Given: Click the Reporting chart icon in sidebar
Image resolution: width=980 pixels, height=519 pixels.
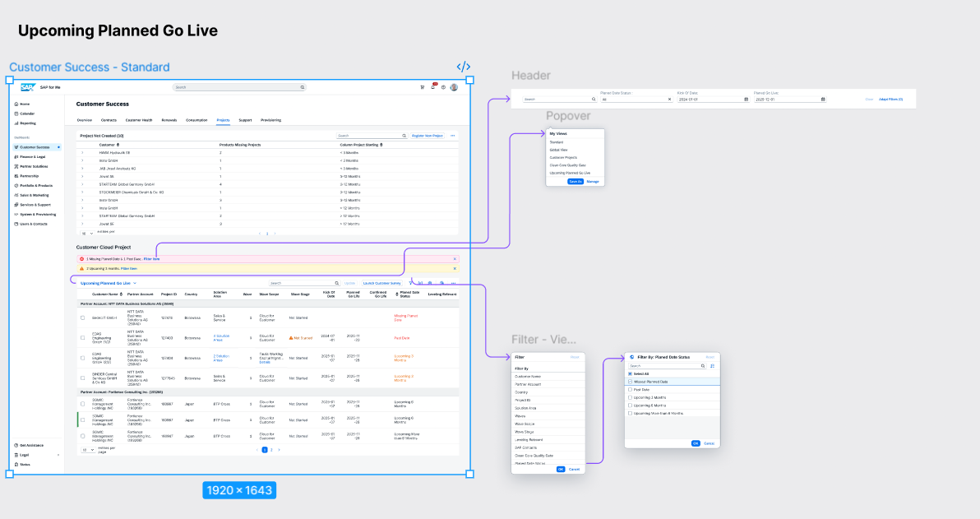Looking at the screenshot, I should click(x=16, y=123).
